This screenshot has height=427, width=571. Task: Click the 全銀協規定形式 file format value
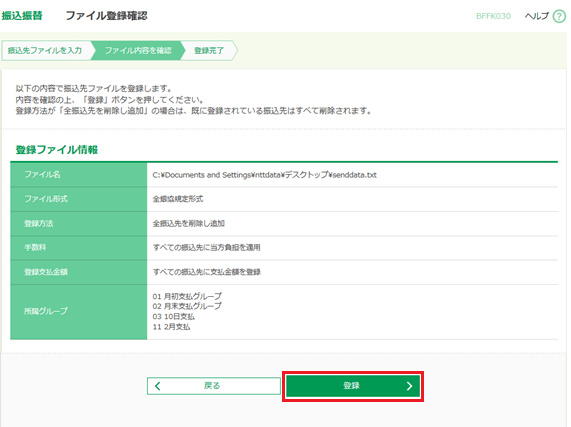click(x=178, y=199)
